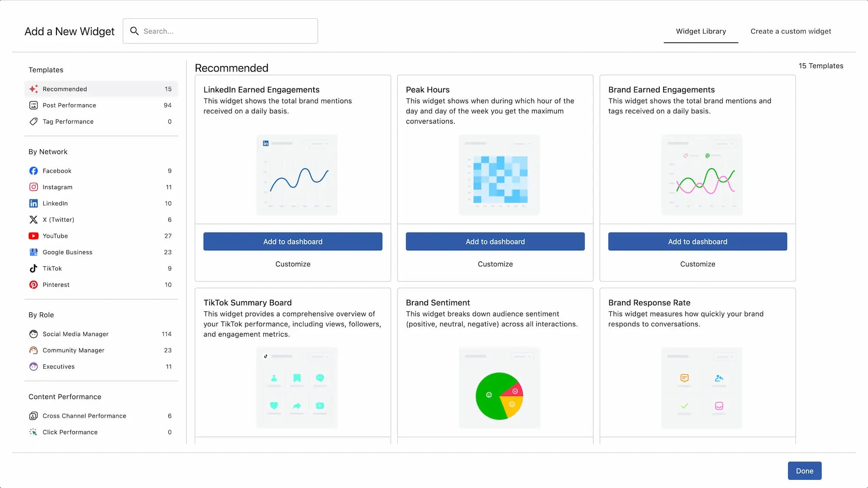Open the Create a custom widget tab
The image size is (868, 488).
[791, 31]
